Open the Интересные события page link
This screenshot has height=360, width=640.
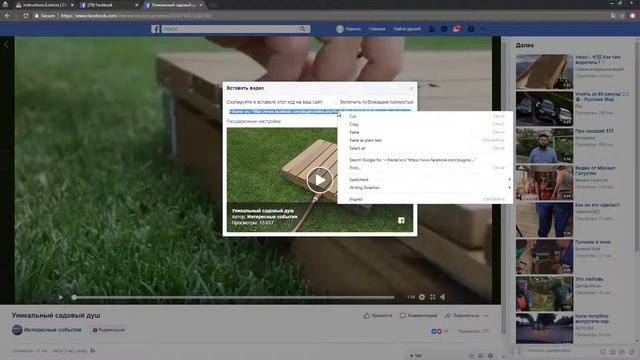(53, 330)
